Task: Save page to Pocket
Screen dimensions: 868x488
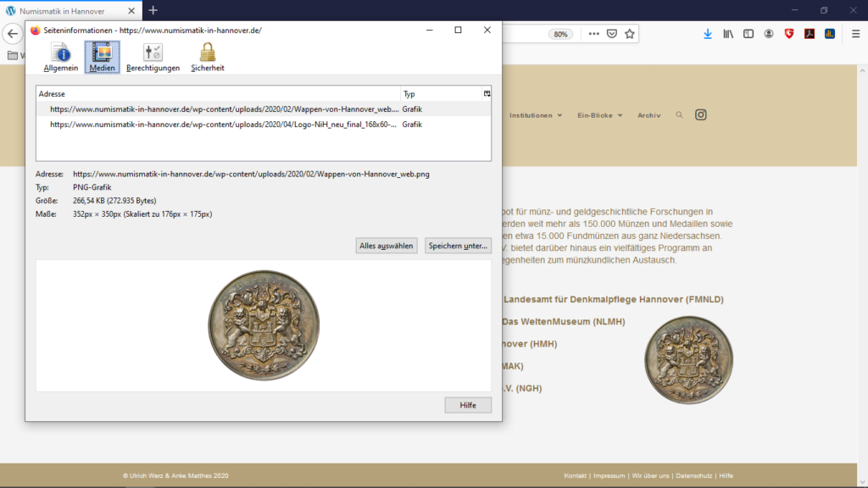Action: (x=611, y=34)
